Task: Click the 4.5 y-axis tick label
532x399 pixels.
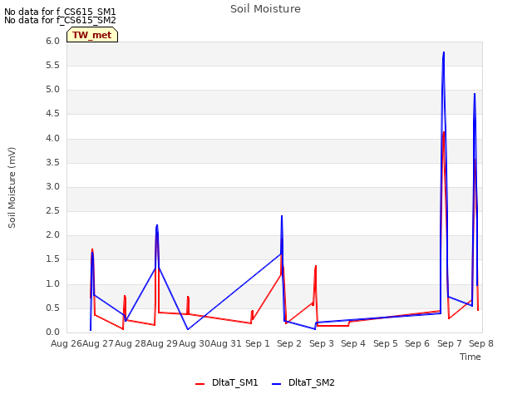Action: pos(52,114)
